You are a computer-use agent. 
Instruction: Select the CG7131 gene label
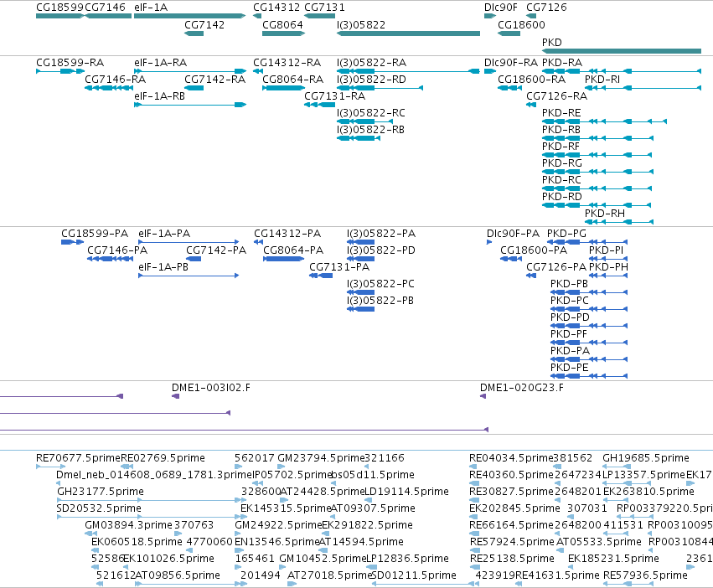(325, 8)
